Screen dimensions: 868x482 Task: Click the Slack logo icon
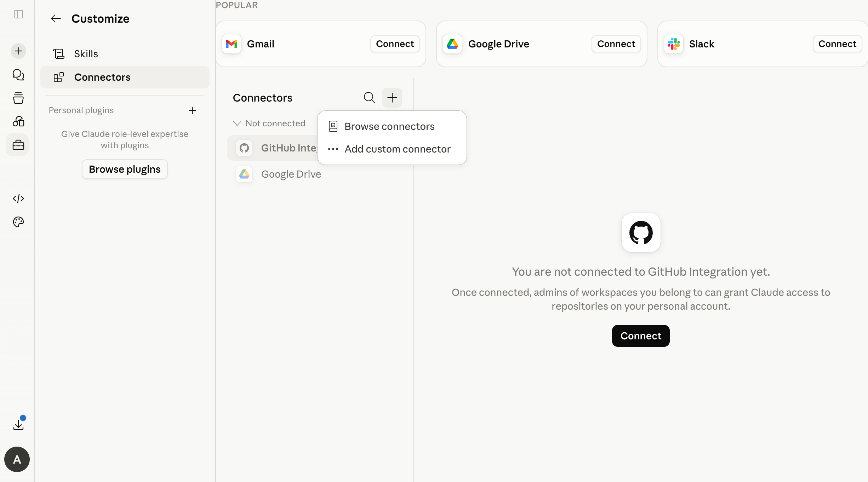[674, 44]
